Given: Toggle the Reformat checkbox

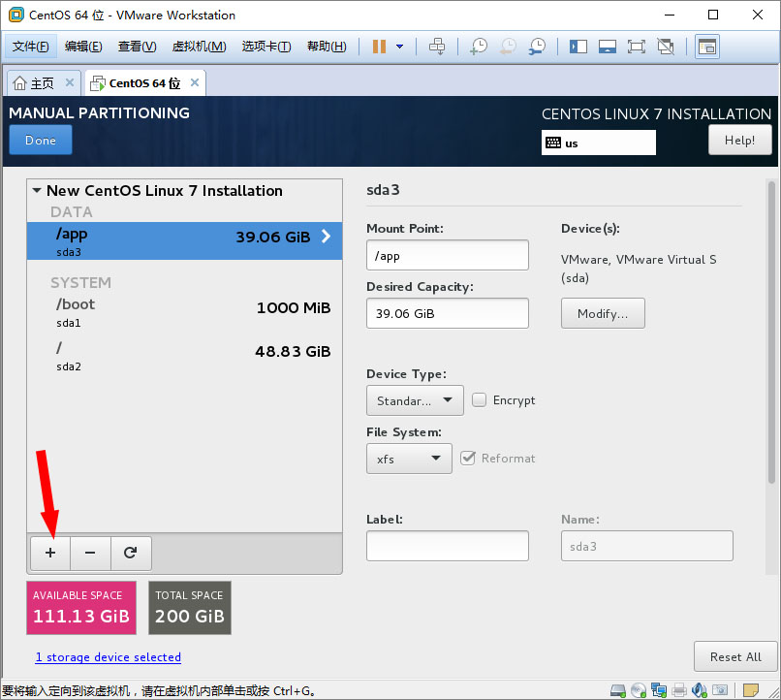Looking at the screenshot, I should pos(468,458).
